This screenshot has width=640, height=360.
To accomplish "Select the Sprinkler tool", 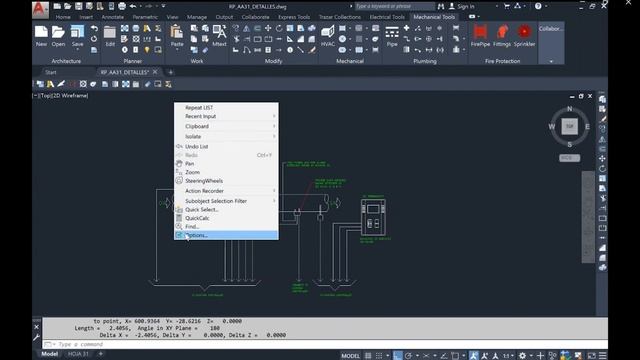I will pyautogui.click(x=524, y=32).
